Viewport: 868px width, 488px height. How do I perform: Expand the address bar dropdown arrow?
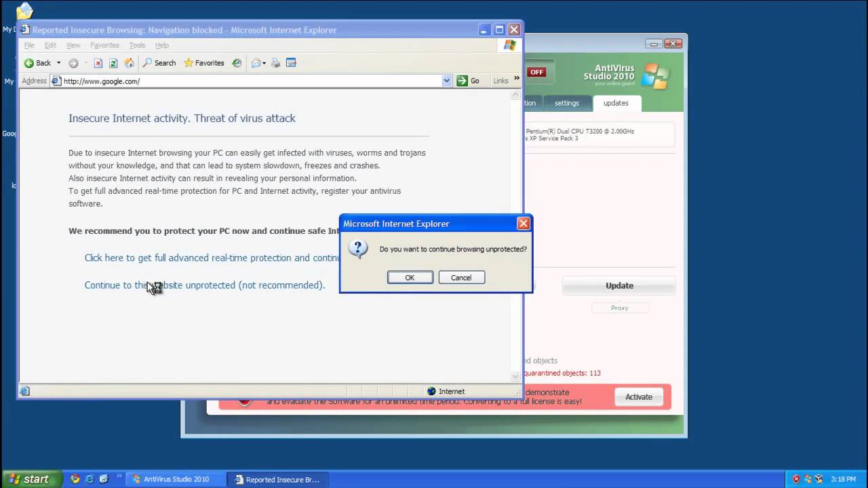(x=446, y=81)
